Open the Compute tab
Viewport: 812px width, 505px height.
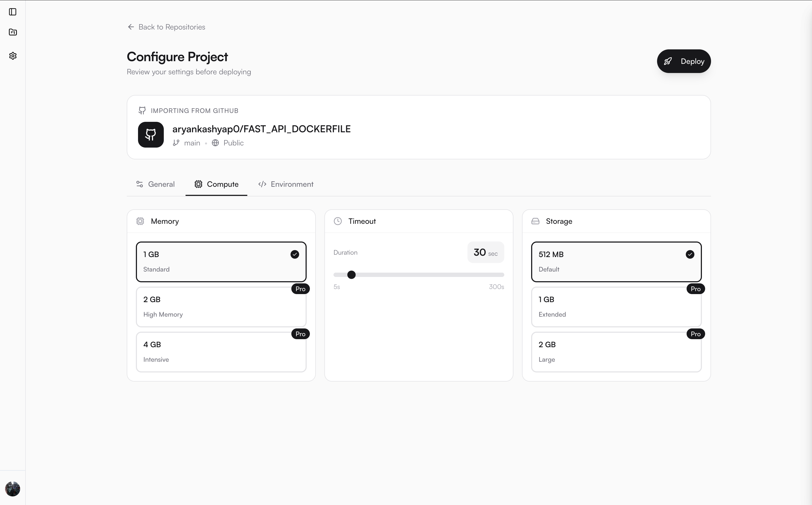(x=216, y=184)
